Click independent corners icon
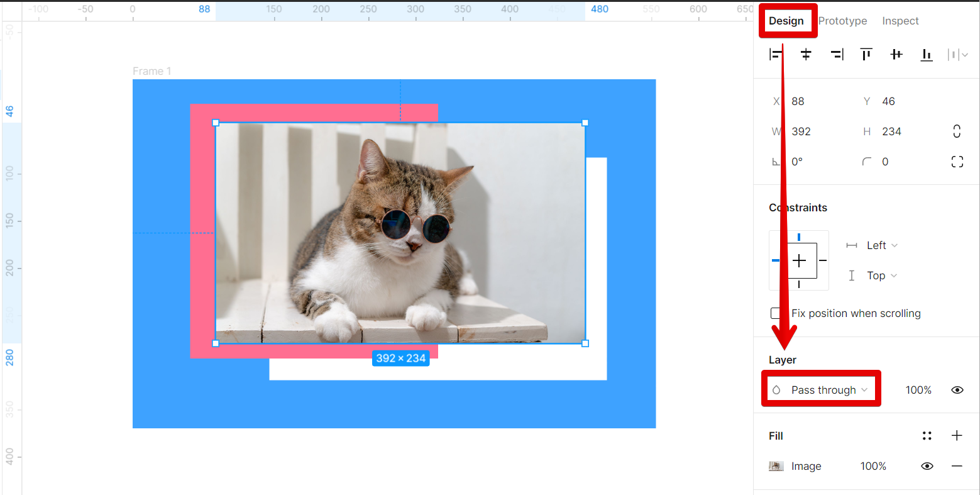This screenshot has height=495, width=980. point(957,162)
